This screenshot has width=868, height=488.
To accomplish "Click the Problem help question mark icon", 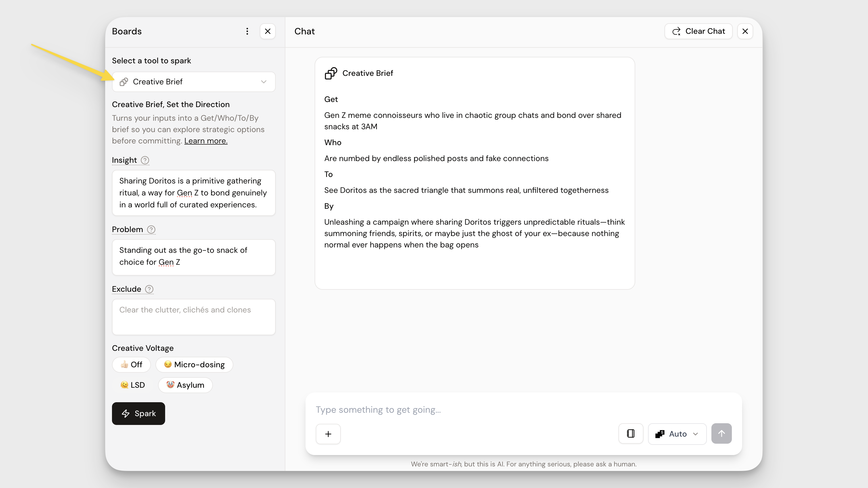I will [x=151, y=230].
